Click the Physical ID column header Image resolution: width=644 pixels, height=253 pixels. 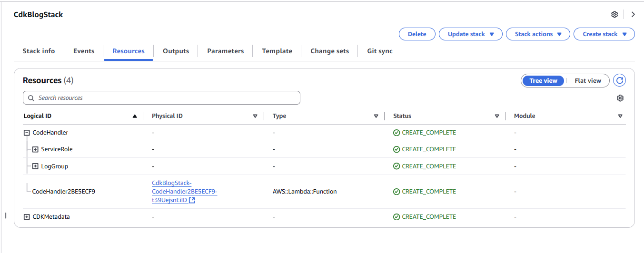[167, 116]
